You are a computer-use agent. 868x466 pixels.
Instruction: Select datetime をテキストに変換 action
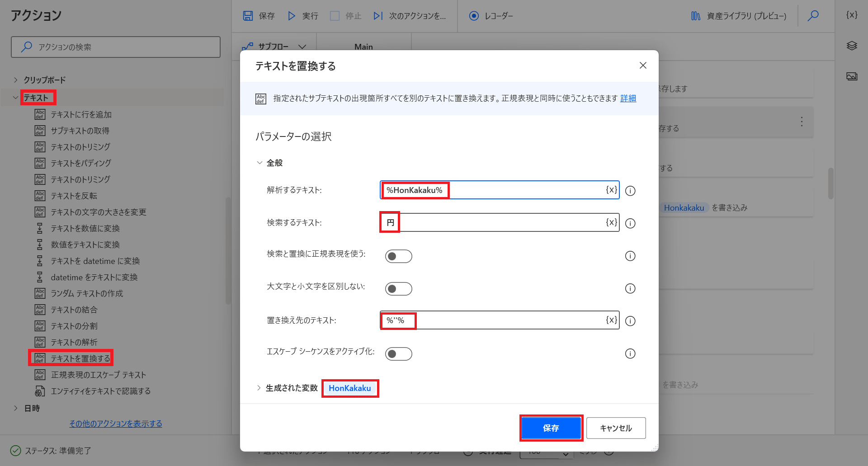pyautogui.click(x=94, y=277)
